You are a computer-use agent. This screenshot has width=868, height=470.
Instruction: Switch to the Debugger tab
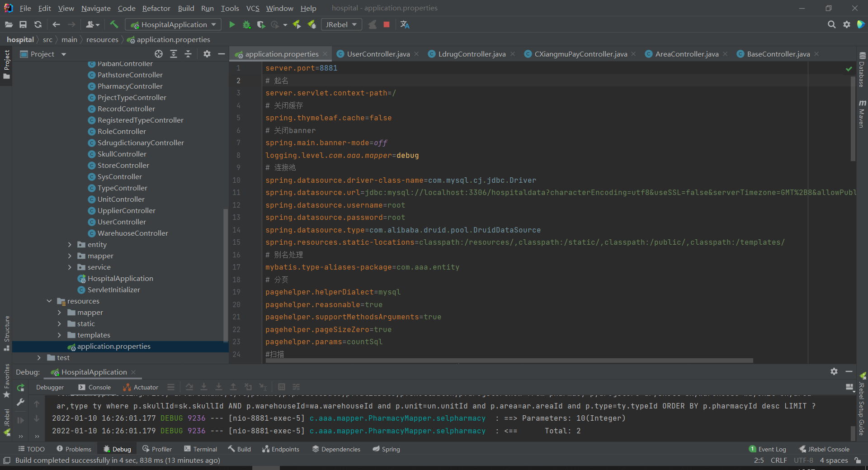coord(50,387)
